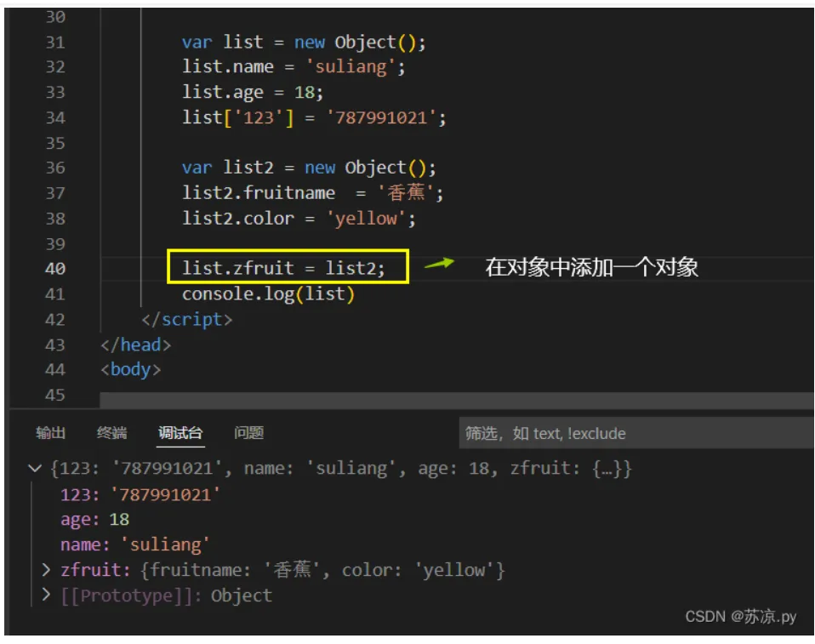815x644 pixels.
Task: Place cursor in list['123'] assignment line
Action: (314, 117)
